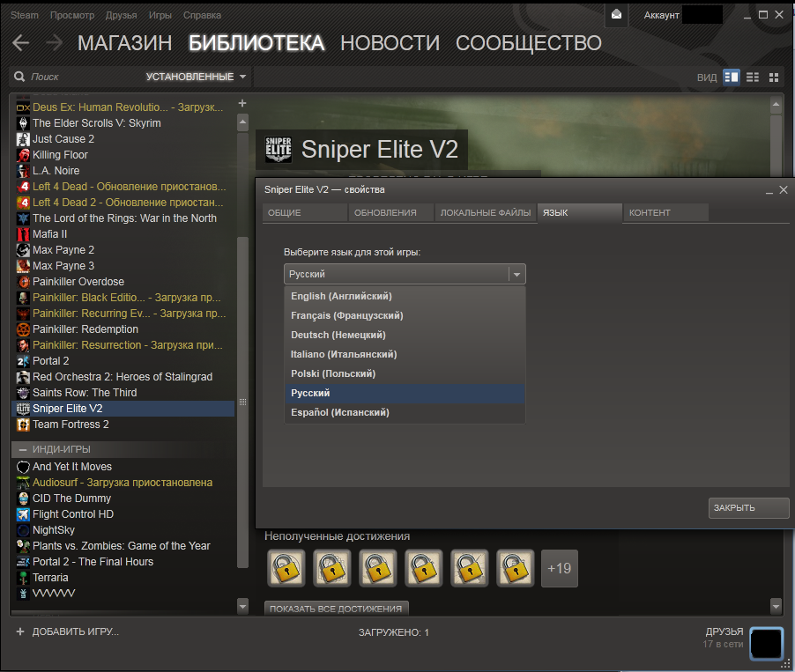Click the Terraria tree icon
This screenshot has height=672, width=795.
click(23, 578)
